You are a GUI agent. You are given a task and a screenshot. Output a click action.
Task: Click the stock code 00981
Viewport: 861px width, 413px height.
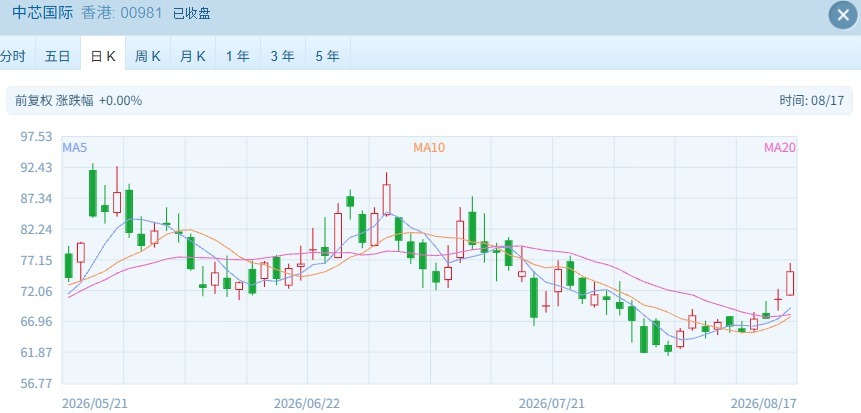point(142,13)
